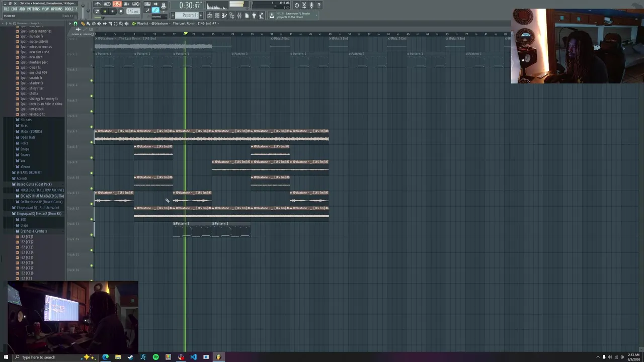This screenshot has width=644, height=362.
Task: Open the VIEW menu
Action: 45,9
